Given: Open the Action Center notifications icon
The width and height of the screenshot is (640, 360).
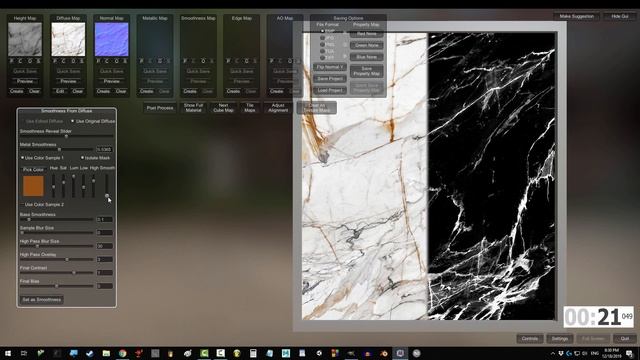Looking at the screenshot, I should pos(629,353).
